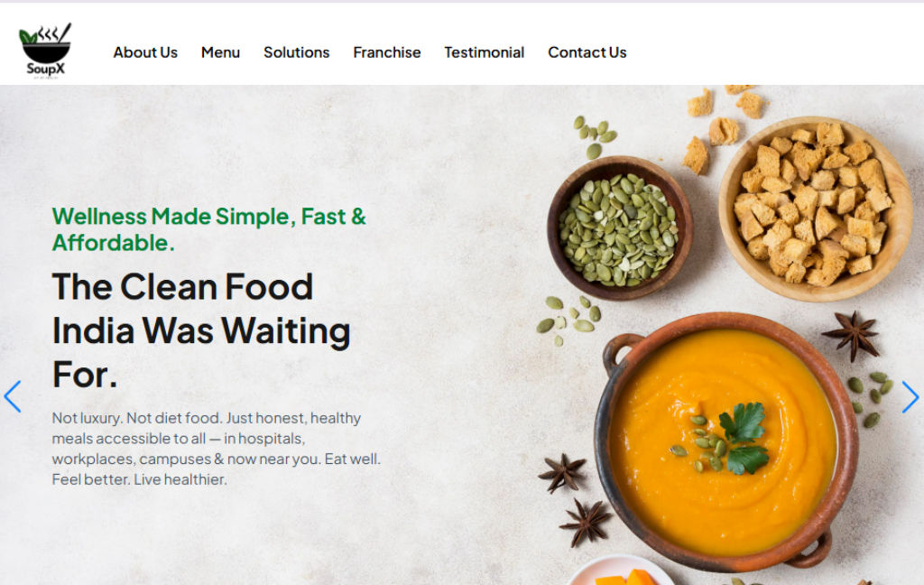Viewport: 924px width, 585px height.
Task: Open the Menu navigation link
Action: click(x=220, y=52)
